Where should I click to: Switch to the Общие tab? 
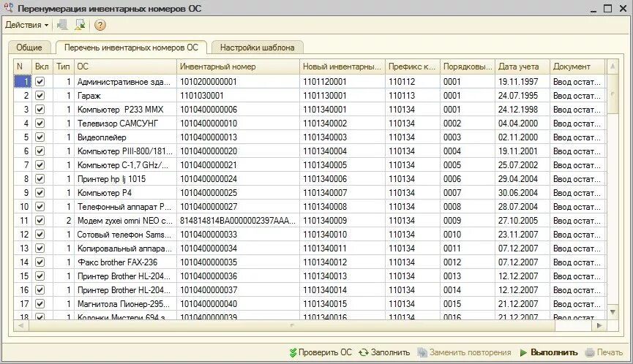pyautogui.click(x=29, y=48)
